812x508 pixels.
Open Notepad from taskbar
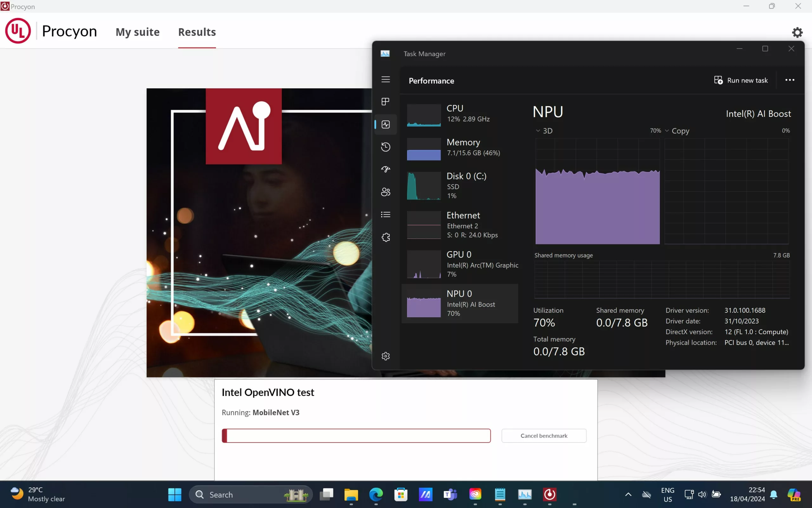(500, 494)
